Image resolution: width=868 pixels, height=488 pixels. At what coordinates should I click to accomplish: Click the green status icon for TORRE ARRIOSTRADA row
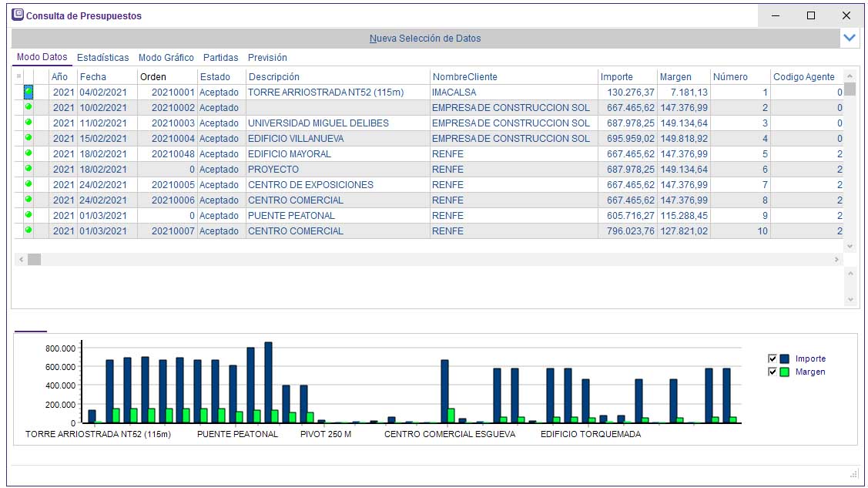[29, 92]
